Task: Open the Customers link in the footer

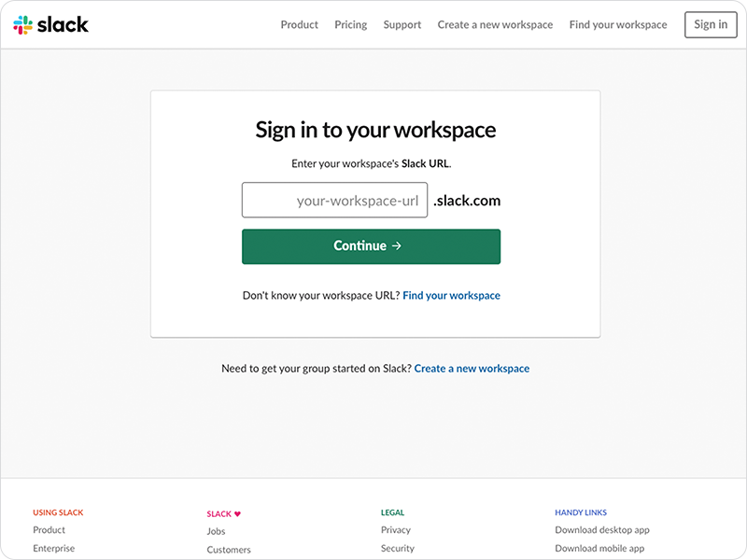Action: (229, 549)
